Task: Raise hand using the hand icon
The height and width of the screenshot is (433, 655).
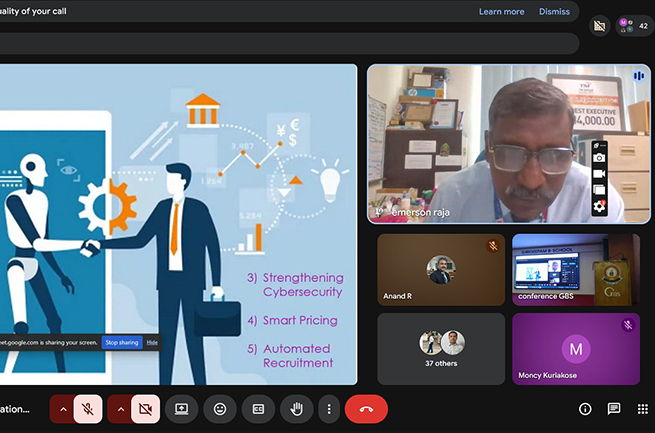Action: tap(296, 408)
